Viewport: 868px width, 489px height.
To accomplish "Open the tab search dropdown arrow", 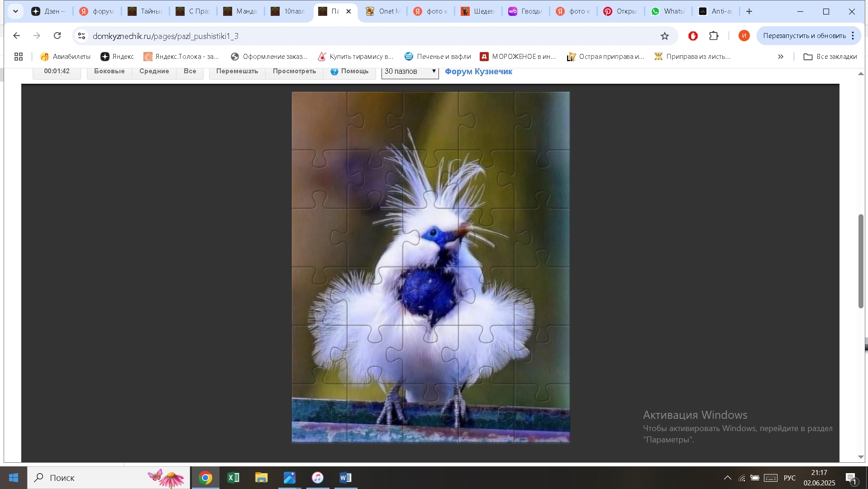I will [x=15, y=11].
